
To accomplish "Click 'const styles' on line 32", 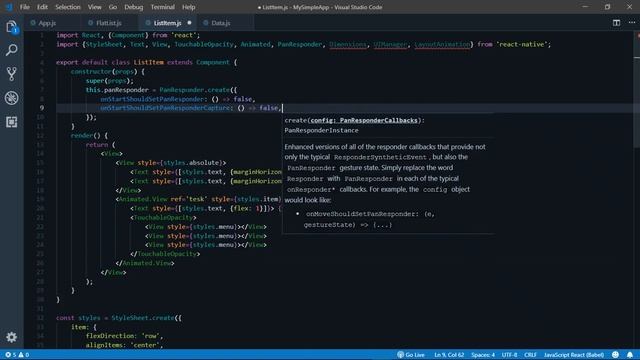I will pos(78,318).
